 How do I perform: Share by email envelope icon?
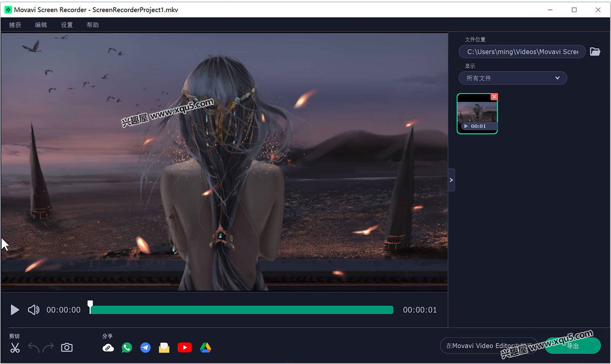coord(164,348)
